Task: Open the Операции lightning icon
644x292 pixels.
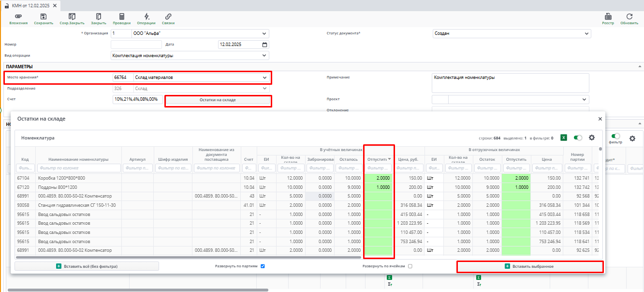Action: tap(146, 16)
